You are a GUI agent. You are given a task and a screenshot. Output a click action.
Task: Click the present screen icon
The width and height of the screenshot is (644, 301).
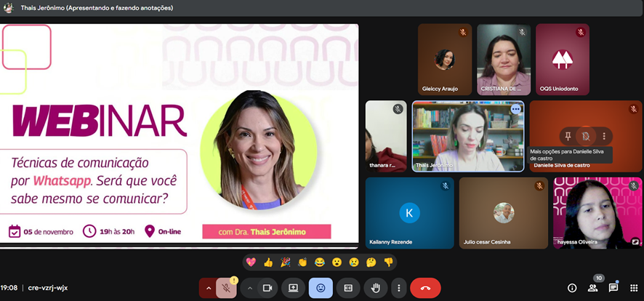(294, 288)
